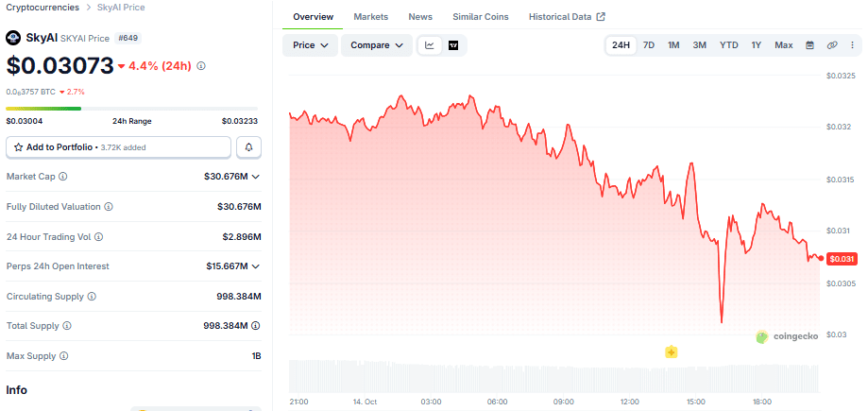Open info icon beside 24h price change
868x411 pixels.
[201, 66]
